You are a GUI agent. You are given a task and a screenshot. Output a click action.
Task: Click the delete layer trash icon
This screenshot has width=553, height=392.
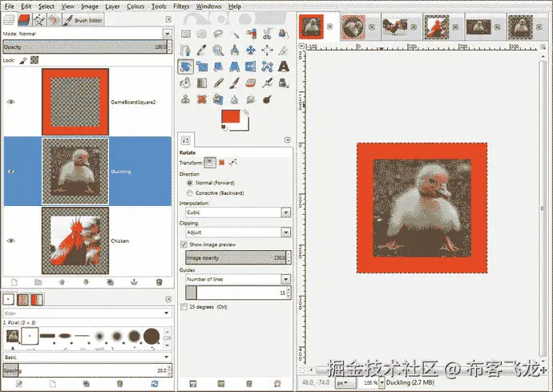click(159, 282)
